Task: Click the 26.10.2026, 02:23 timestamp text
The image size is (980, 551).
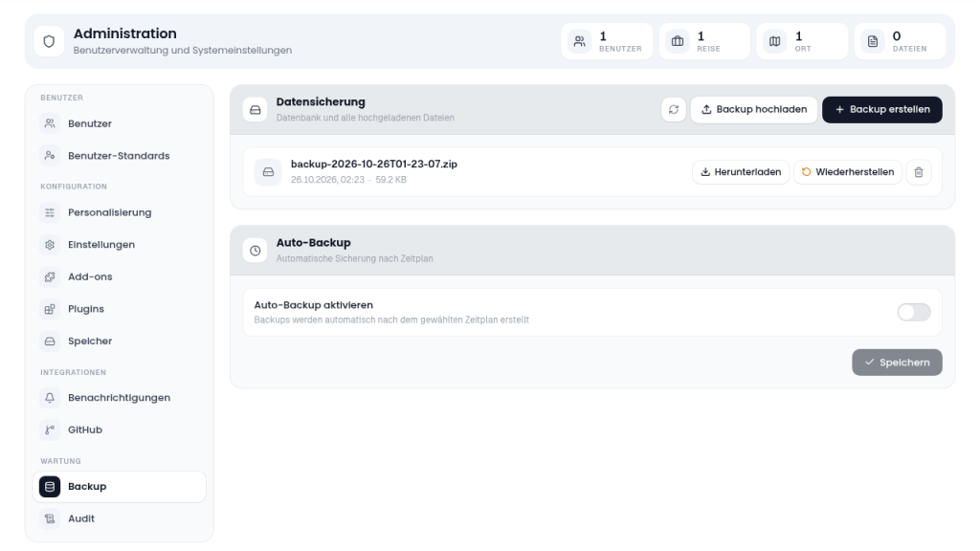Action: [327, 180]
